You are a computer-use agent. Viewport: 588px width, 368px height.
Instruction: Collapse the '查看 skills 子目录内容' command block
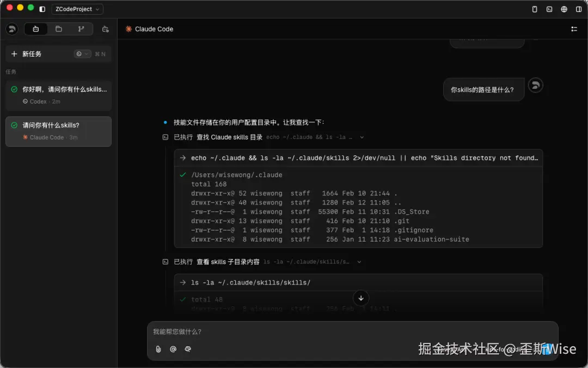point(359,262)
